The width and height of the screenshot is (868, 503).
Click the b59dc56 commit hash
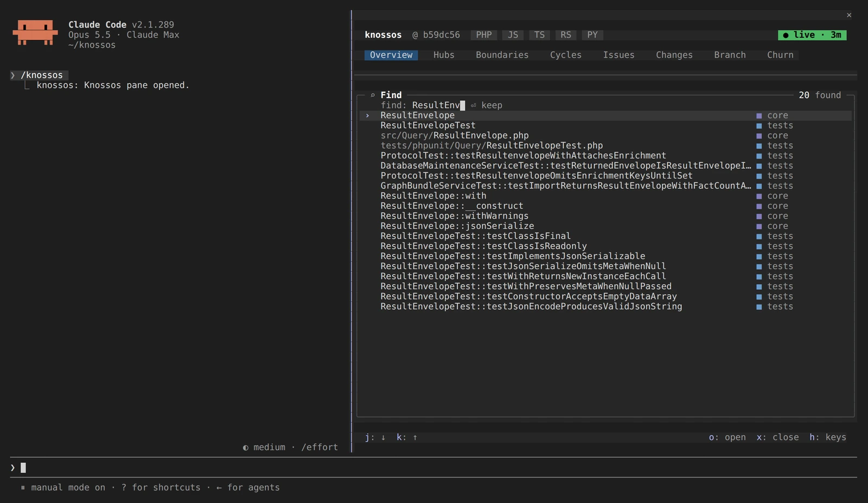coord(441,35)
